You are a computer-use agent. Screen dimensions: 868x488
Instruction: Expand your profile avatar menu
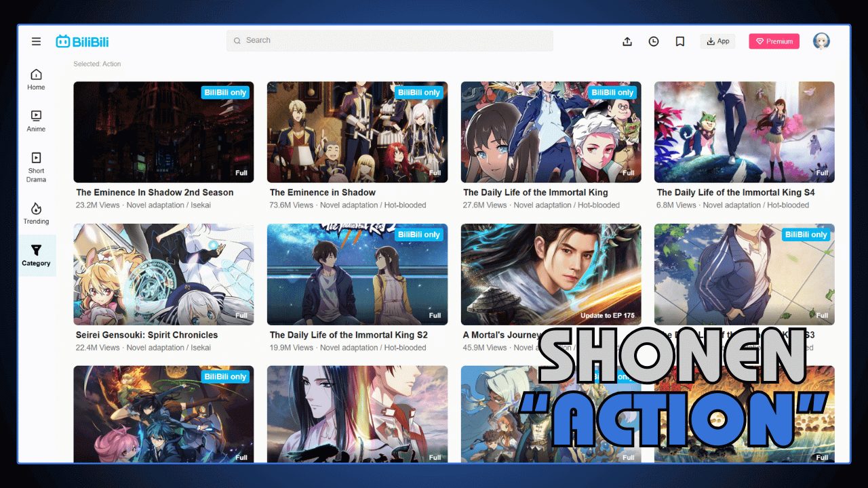pos(821,41)
